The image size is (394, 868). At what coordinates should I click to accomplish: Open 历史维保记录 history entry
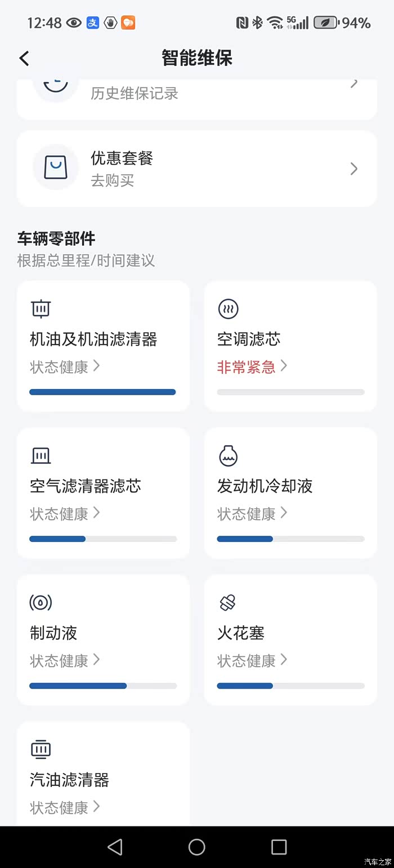(135, 93)
